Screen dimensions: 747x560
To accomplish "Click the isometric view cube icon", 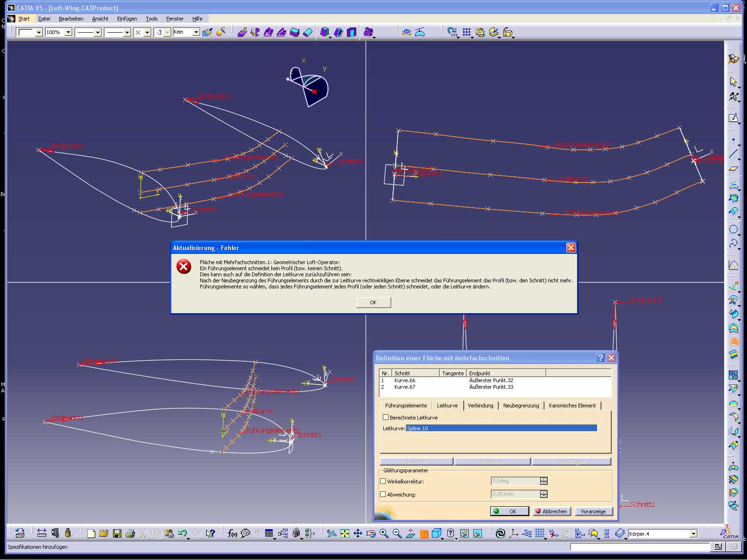I will 437,533.
